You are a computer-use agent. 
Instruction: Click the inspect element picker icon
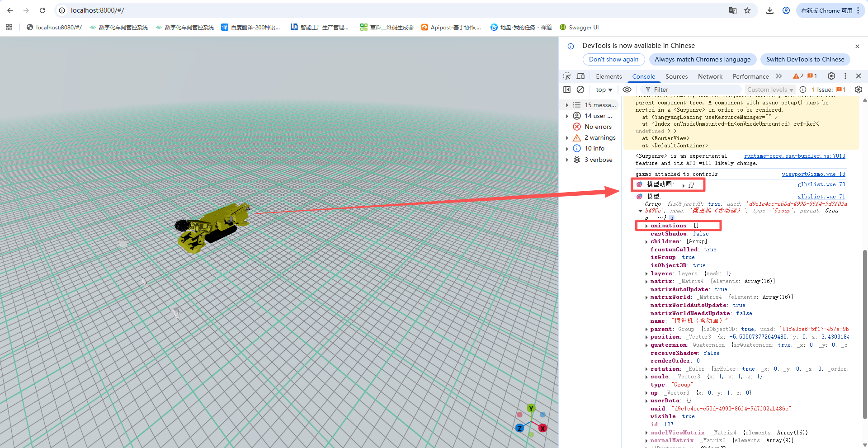[567, 76]
